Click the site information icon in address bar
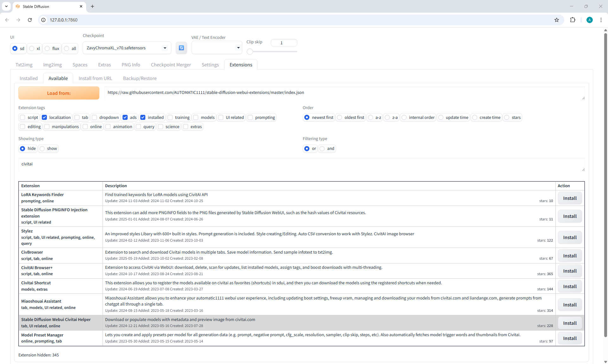Image resolution: width=608 pixels, height=364 pixels. pos(44,20)
